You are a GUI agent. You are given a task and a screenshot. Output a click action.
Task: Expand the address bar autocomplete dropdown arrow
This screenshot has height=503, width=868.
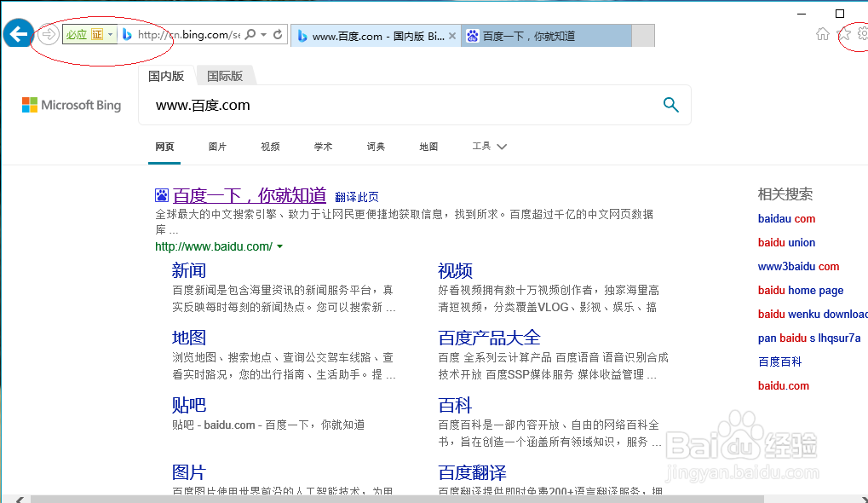(263, 34)
